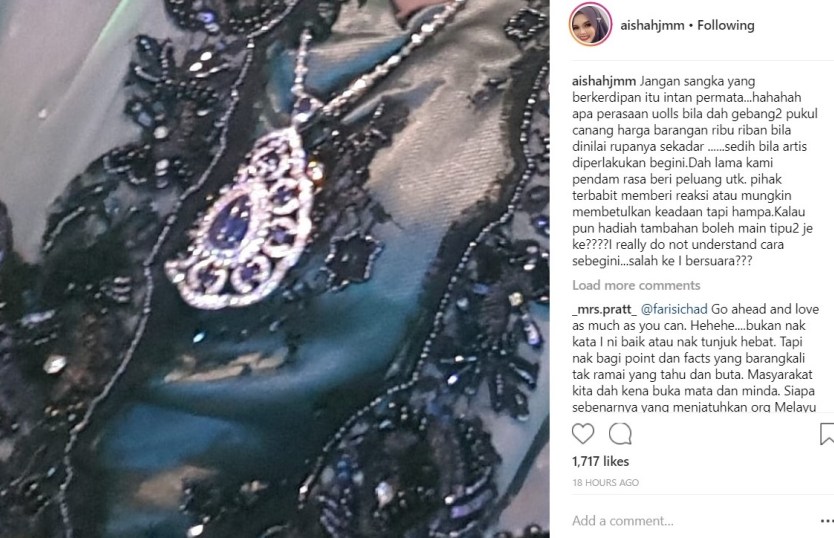Open aishahjmm profile picture avatar
The width and height of the screenshot is (834, 538).
coord(590,25)
